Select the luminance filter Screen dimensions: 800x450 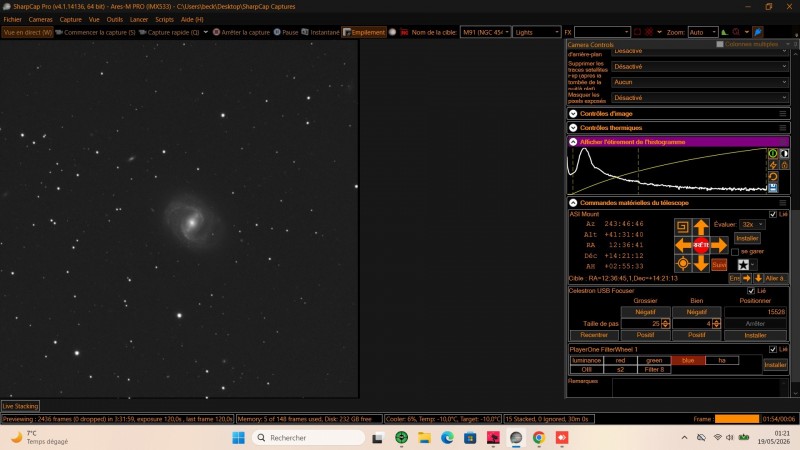[586, 360]
